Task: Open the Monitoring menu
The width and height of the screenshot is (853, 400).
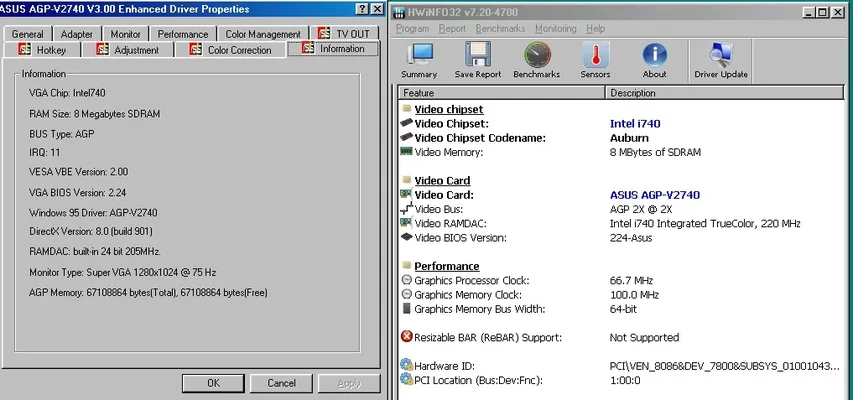Action: pyautogui.click(x=555, y=29)
